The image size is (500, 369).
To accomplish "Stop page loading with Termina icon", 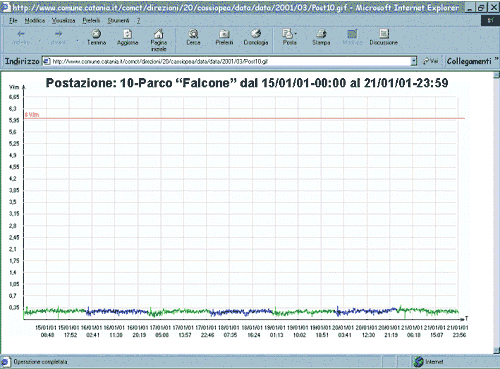I will point(96,34).
